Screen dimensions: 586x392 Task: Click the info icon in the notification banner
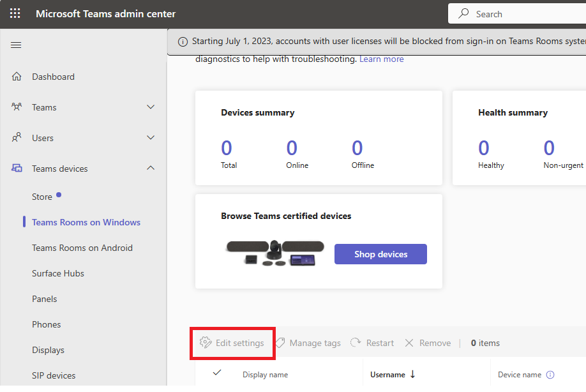pyautogui.click(x=183, y=41)
